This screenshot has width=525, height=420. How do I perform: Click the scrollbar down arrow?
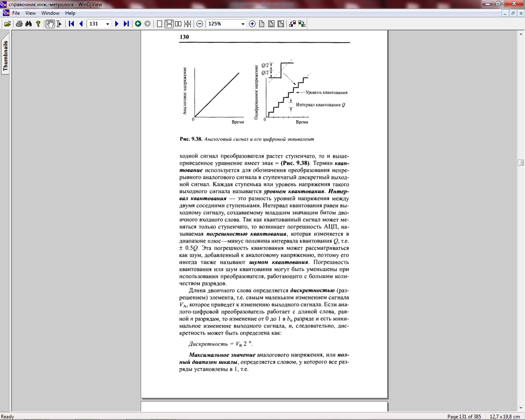point(521,408)
